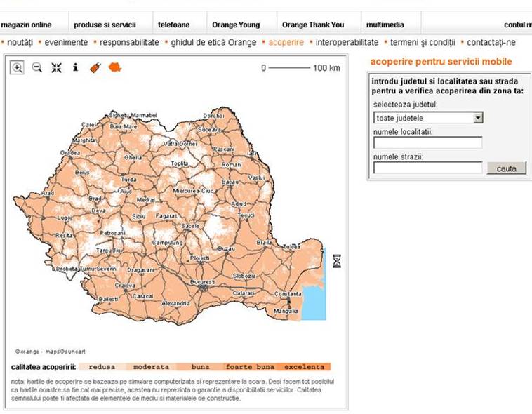Go to the evenimente link
The height and width of the screenshot is (414, 532).
pos(66,42)
